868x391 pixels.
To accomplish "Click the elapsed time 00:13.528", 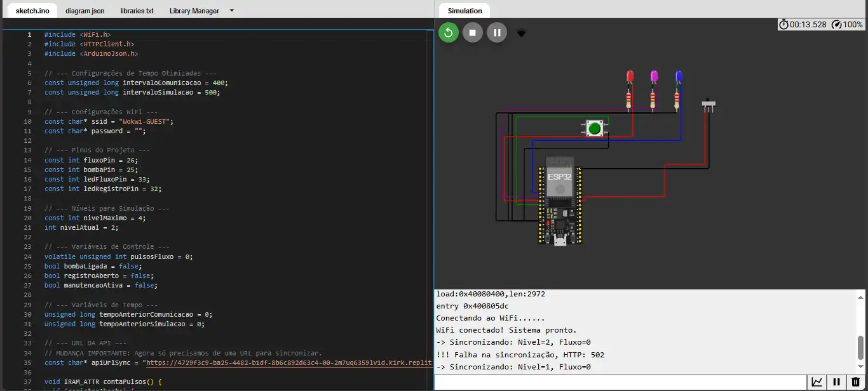I will pyautogui.click(x=808, y=24).
